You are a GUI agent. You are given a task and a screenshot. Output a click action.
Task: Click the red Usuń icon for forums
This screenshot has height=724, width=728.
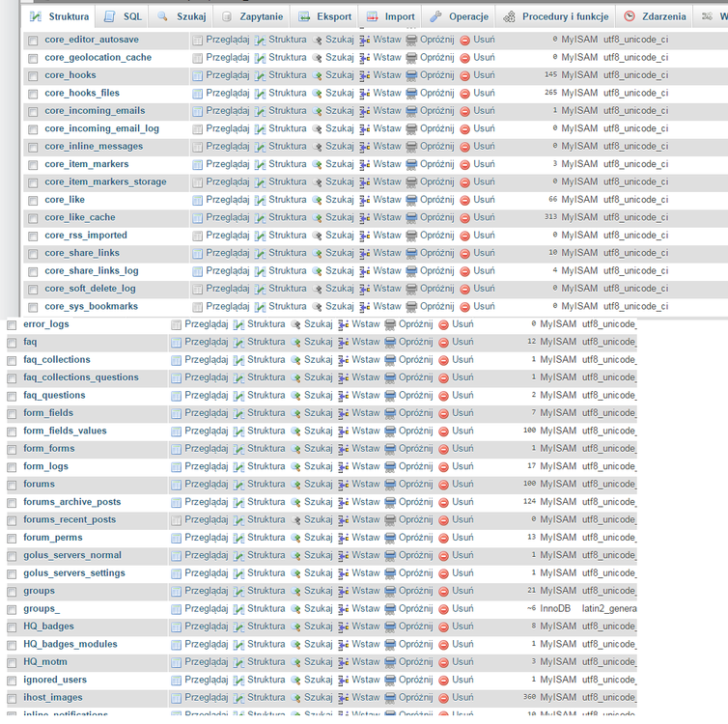pos(443,485)
